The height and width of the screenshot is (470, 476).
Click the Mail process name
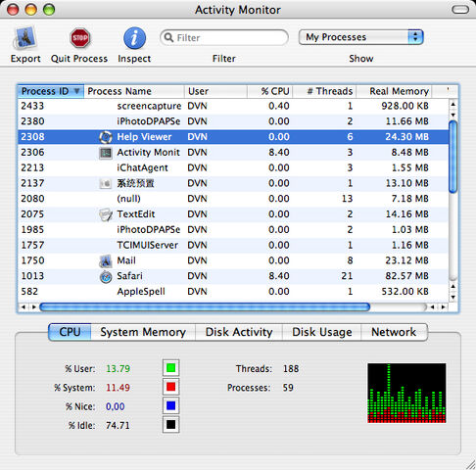[126, 260]
